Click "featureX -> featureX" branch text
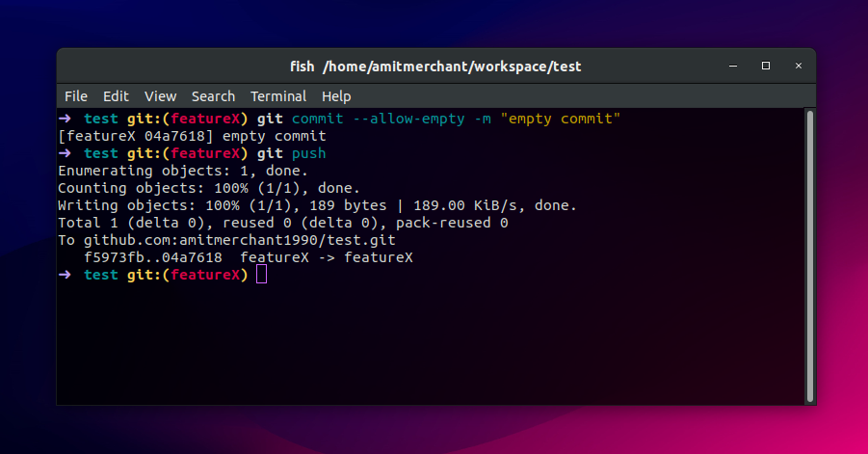The image size is (868, 454). point(327,257)
